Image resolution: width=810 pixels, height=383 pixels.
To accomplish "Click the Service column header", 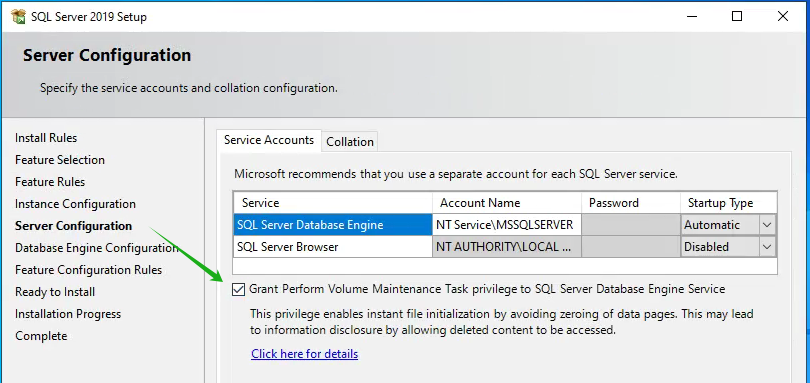I will click(333, 203).
